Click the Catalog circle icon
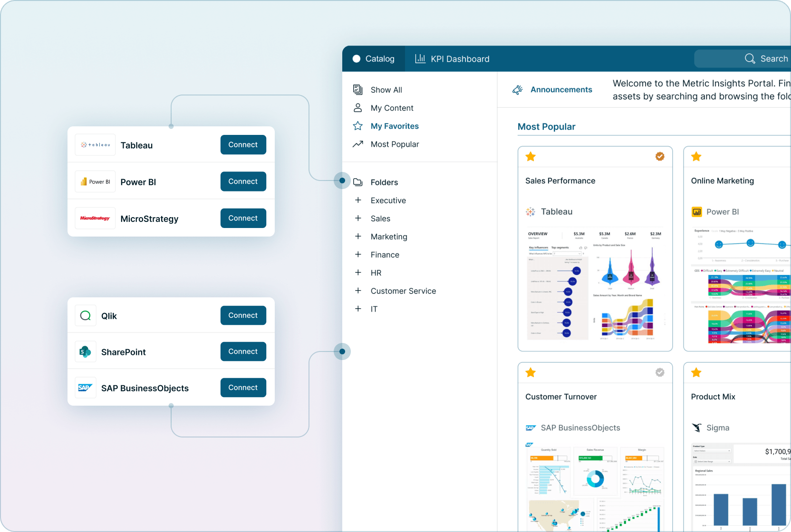The width and height of the screenshot is (791, 532). click(357, 59)
